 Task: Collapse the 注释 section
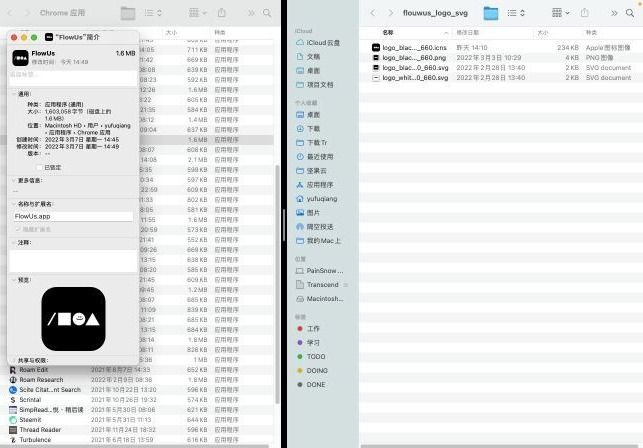tap(14, 243)
